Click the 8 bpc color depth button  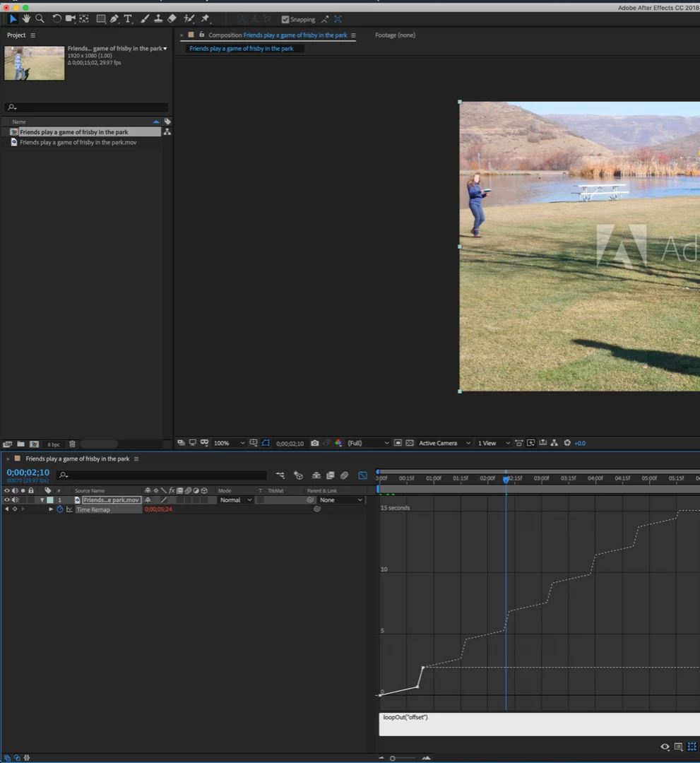tap(54, 444)
